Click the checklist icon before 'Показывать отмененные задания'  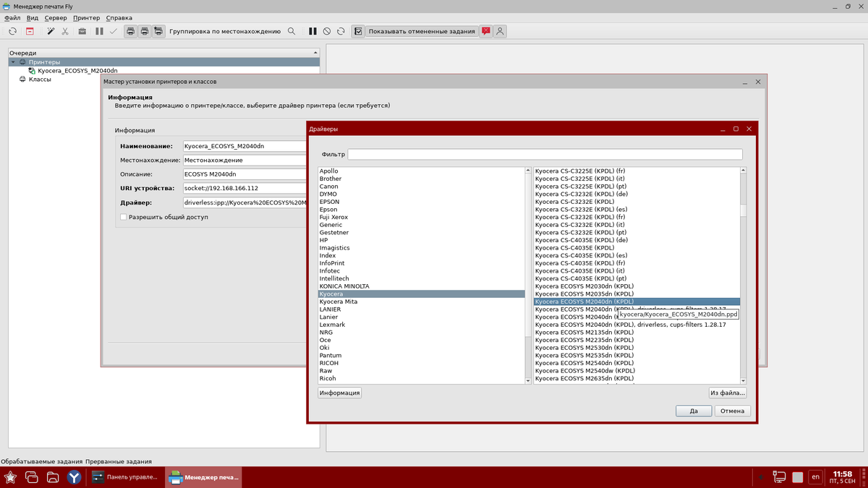pyautogui.click(x=358, y=31)
